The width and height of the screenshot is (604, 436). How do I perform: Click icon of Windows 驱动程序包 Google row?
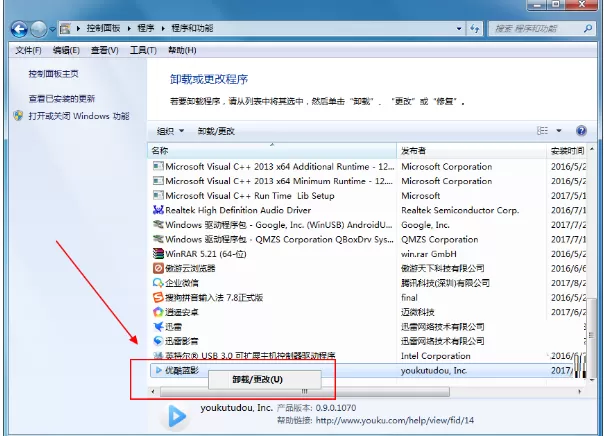pos(158,224)
